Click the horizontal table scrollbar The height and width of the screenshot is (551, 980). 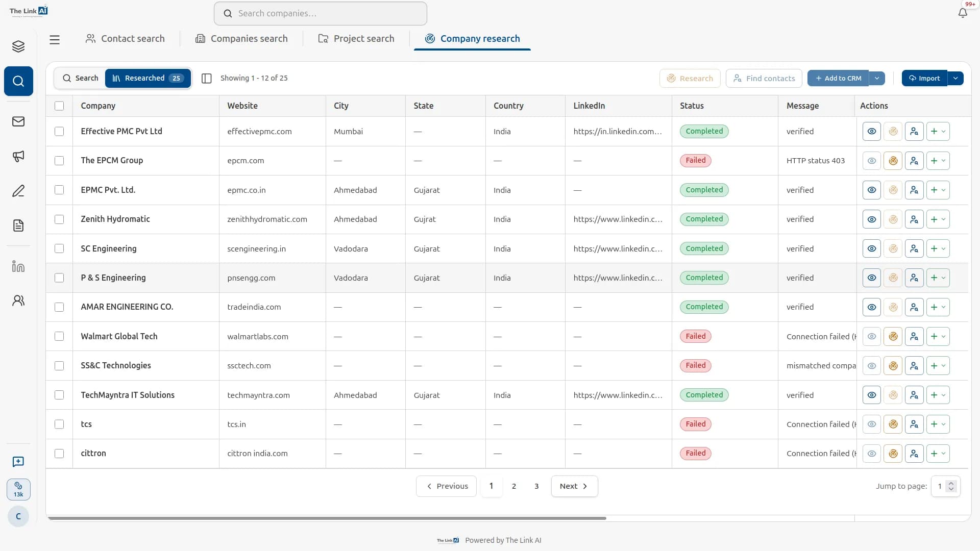(x=327, y=518)
